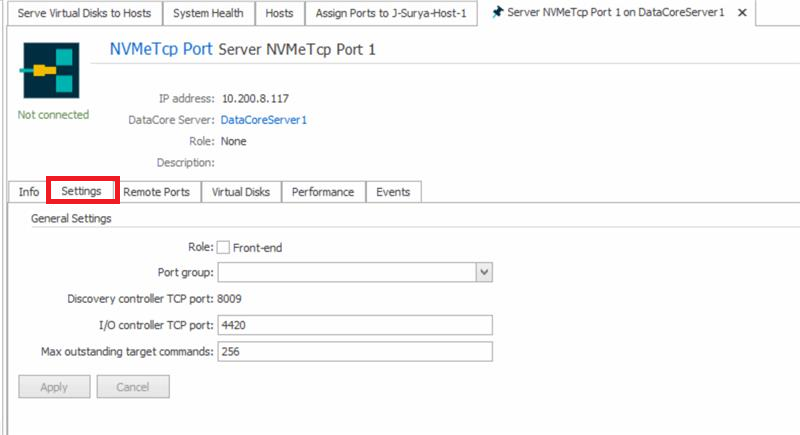Go to the Hosts tab
This screenshot has width=800, height=435.
pyautogui.click(x=280, y=13)
